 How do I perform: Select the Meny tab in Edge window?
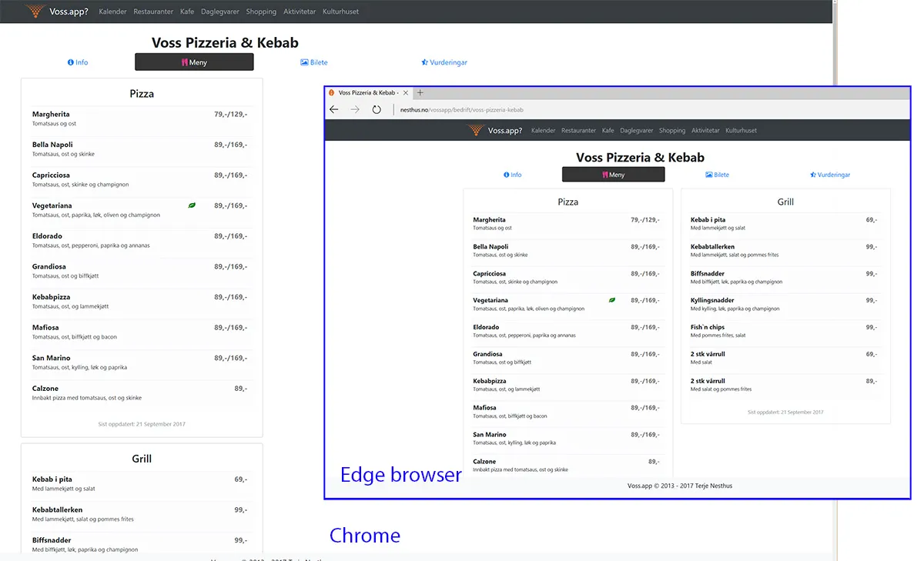613,175
